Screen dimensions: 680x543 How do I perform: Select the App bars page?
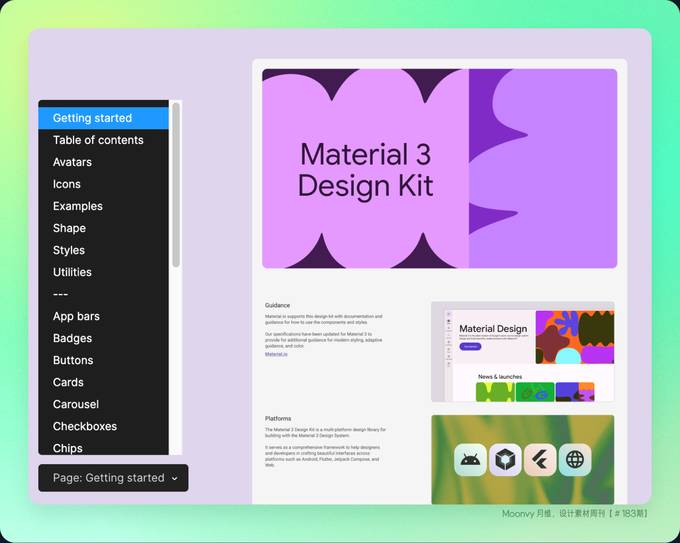pyautogui.click(x=103, y=316)
